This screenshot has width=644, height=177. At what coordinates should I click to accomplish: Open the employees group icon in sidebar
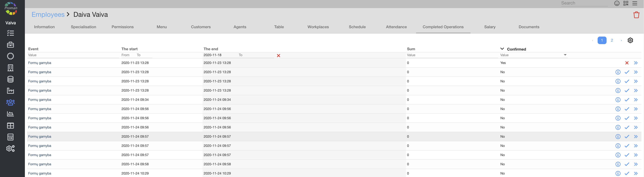pyautogui.click(x=10, y=102)
